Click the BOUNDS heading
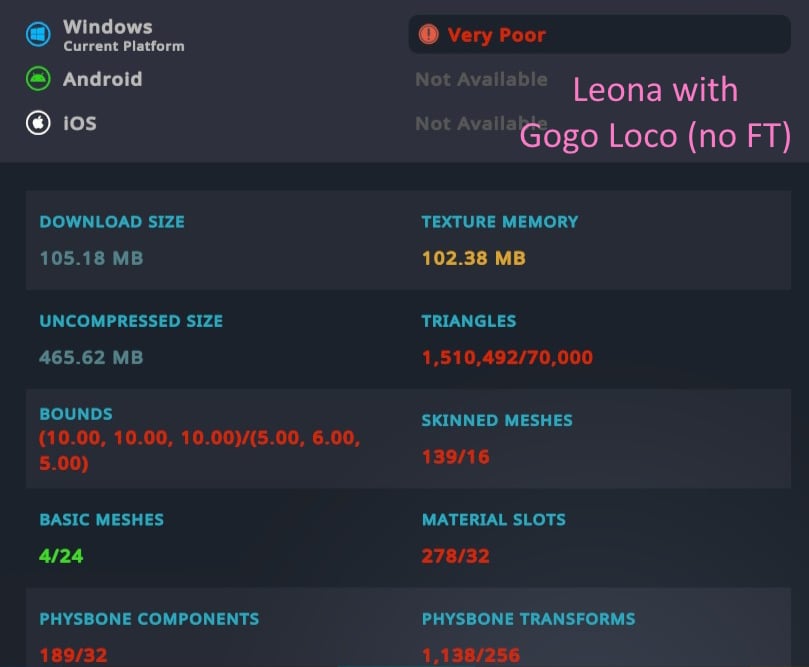The image size is (809, 667). click(76, 414)
